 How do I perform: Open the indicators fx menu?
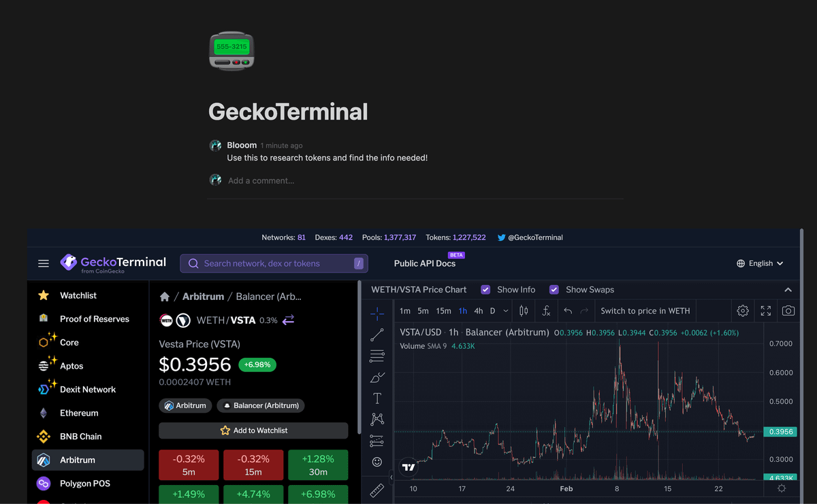click(546, 311)
